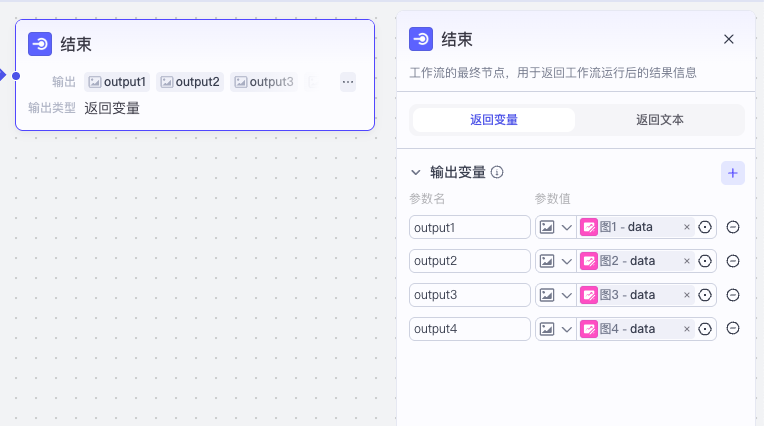This screenshot has width=764, height=426.
Task: Show info tooltip for 输出变量
Action: click(497, 172)
